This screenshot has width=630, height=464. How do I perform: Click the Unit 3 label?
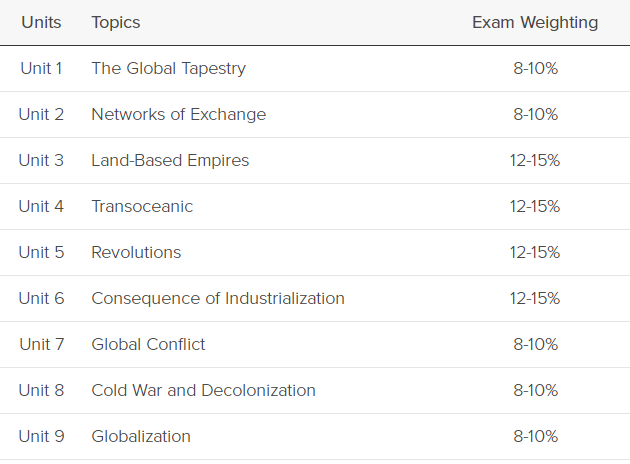[41, 161]
